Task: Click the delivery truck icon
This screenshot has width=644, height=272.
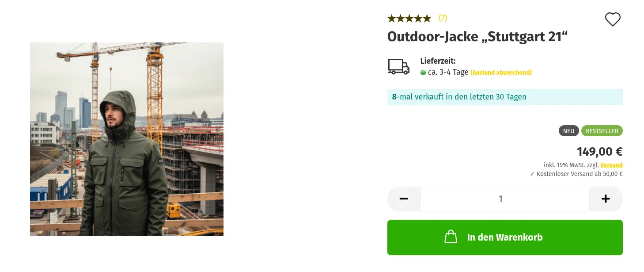Action: pos(399,66)
